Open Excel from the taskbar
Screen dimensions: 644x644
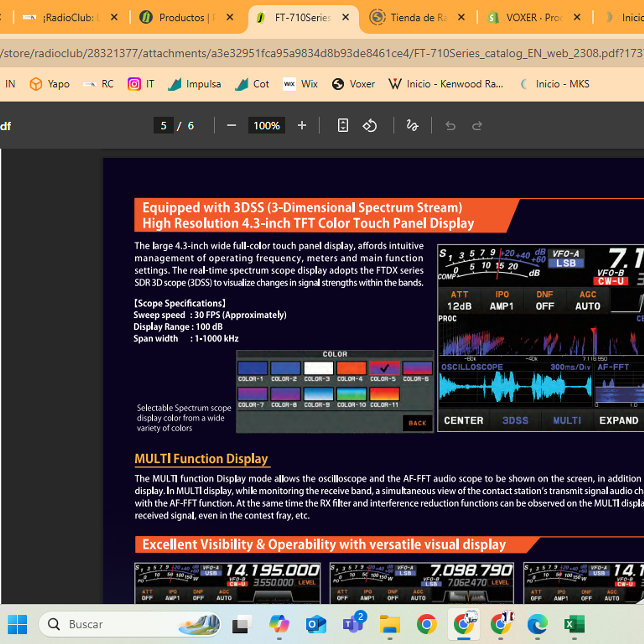[x=574, y=624]
